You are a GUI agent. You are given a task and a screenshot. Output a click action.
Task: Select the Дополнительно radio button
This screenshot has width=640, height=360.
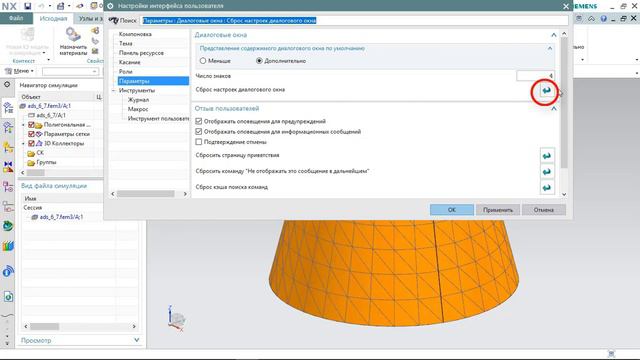pyautogui.click(x=259, y=61)
